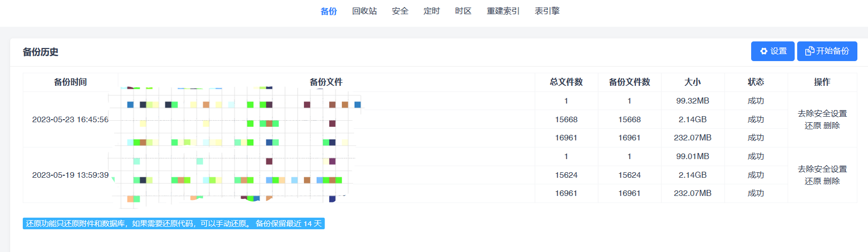Click 删除 for the 2023-05-23 backup

click(832, 126)
